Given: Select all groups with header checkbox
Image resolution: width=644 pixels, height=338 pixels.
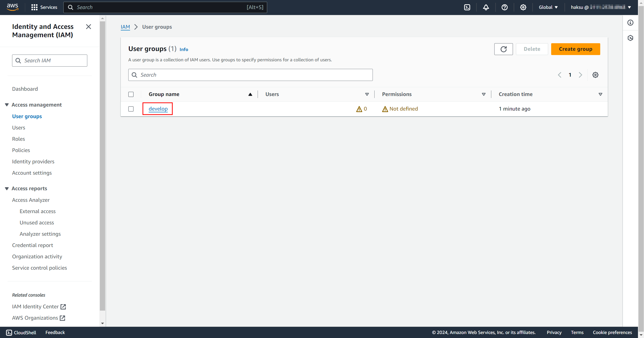Looking at the screenshot, I should pyautogui.click(x=131, y=94).
